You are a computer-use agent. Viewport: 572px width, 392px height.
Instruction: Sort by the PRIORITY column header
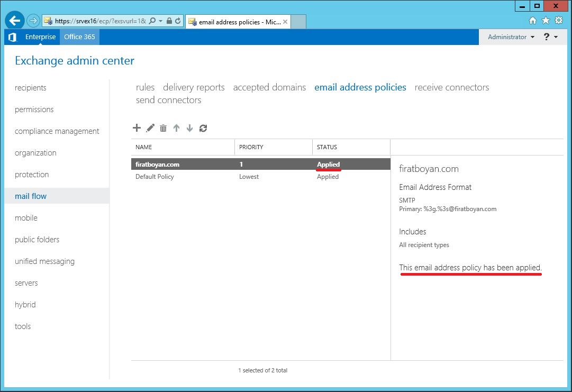(274, 147)
